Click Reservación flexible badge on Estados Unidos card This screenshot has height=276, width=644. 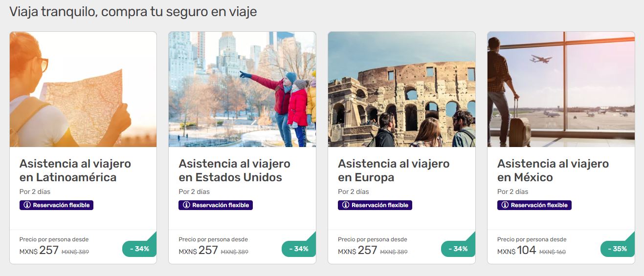click(216, 205)
